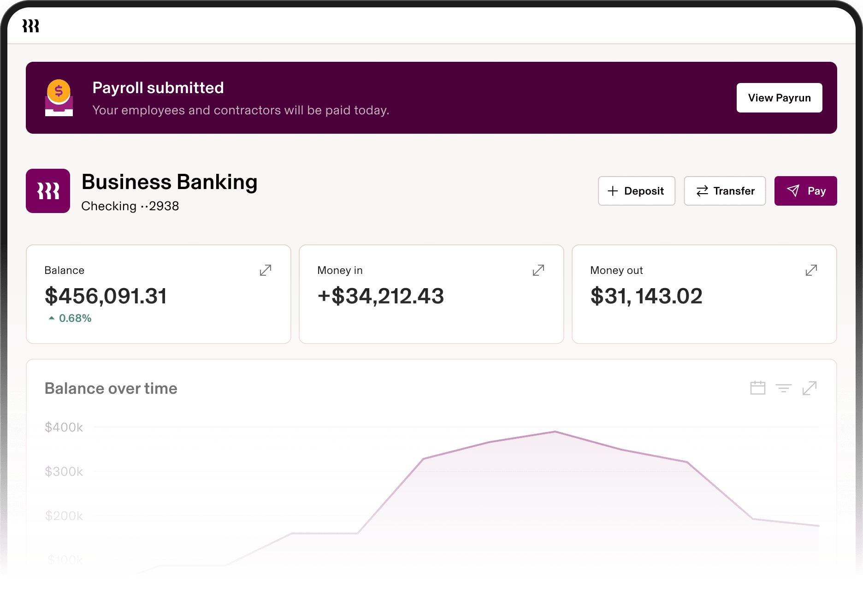Image resolution: width=863 pixels, height=616 pixels.
Task: Click the Rippling logo in top bar
Action: coord(30,26)
